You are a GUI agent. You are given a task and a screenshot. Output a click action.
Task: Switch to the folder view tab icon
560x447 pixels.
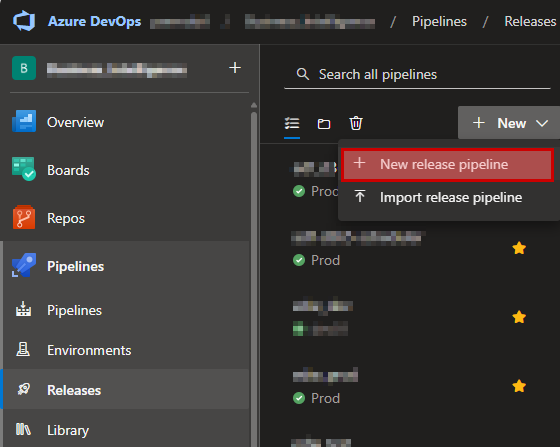324,124
